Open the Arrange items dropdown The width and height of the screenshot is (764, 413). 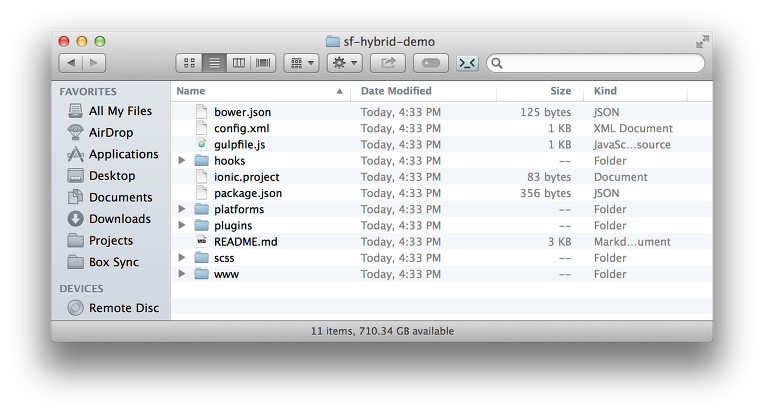(301, 63)
